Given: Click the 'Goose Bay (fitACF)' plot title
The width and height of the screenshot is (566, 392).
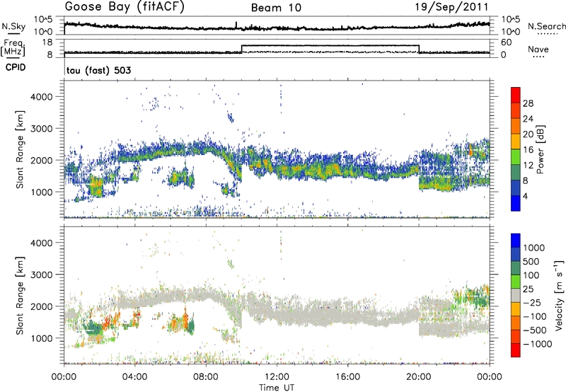Looking at the screenshot, I should coord(125,7).
